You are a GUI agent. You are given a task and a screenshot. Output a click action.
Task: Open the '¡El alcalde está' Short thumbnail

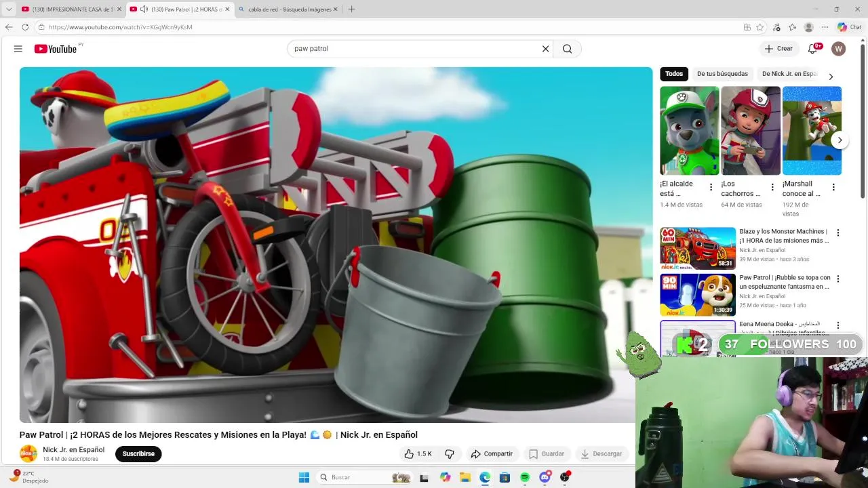tap(690, 131)
